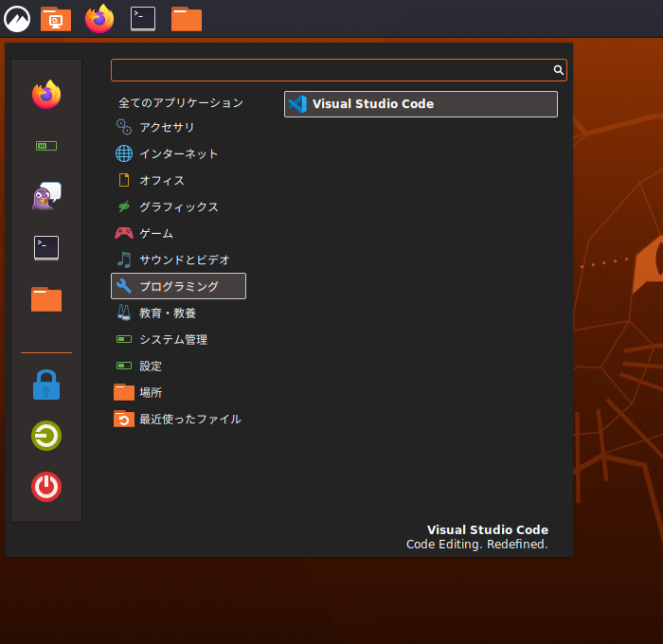663x644 pixels.
Task: Select 全てのアプリケーション category
Action: 178,102
